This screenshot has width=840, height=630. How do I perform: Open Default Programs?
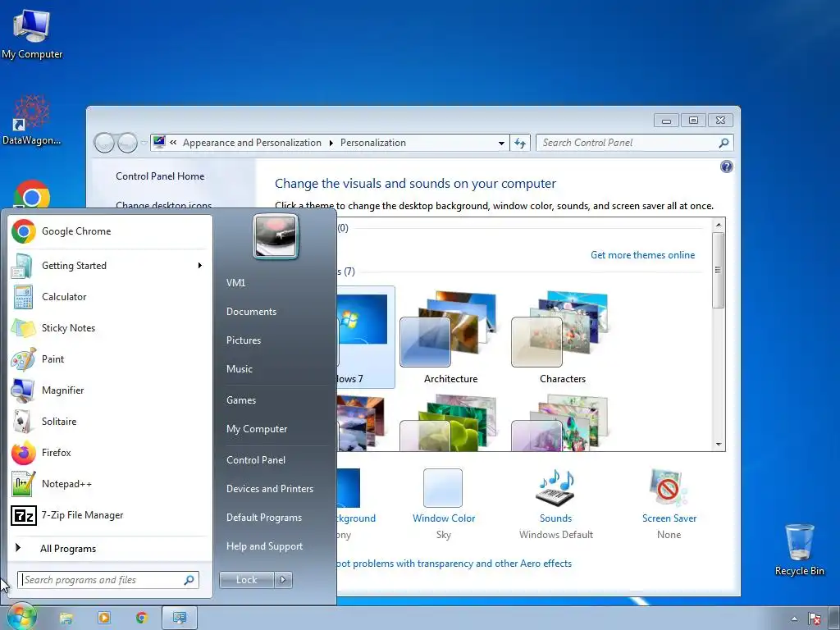(264, 518)
